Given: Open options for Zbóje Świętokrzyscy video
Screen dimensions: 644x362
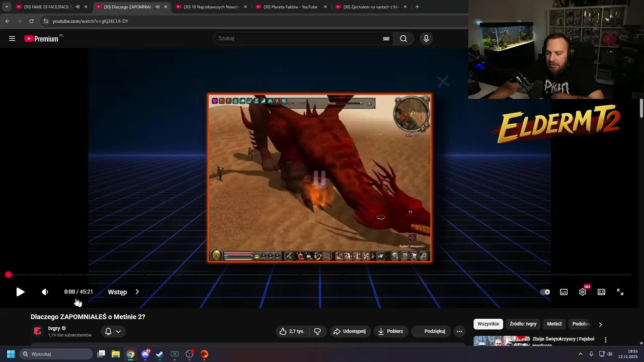Looking at the screenshot, I should [x=606, y=340].
